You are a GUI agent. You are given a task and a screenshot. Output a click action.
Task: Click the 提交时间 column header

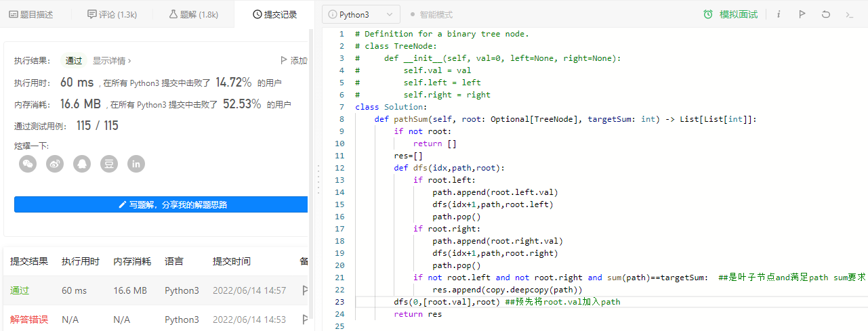(x=232, y=261)
